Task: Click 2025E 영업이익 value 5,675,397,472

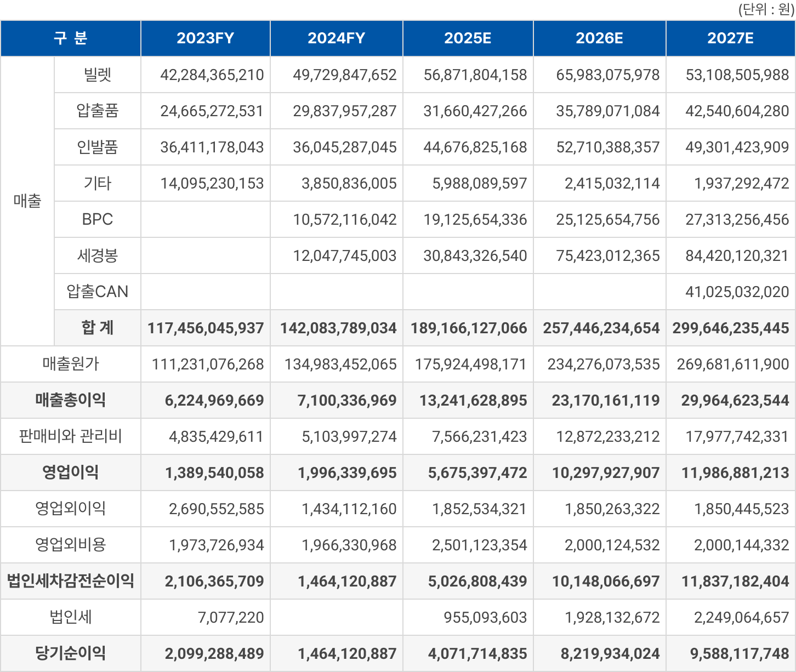Action: pyautogui.click(x=477, y=472)
